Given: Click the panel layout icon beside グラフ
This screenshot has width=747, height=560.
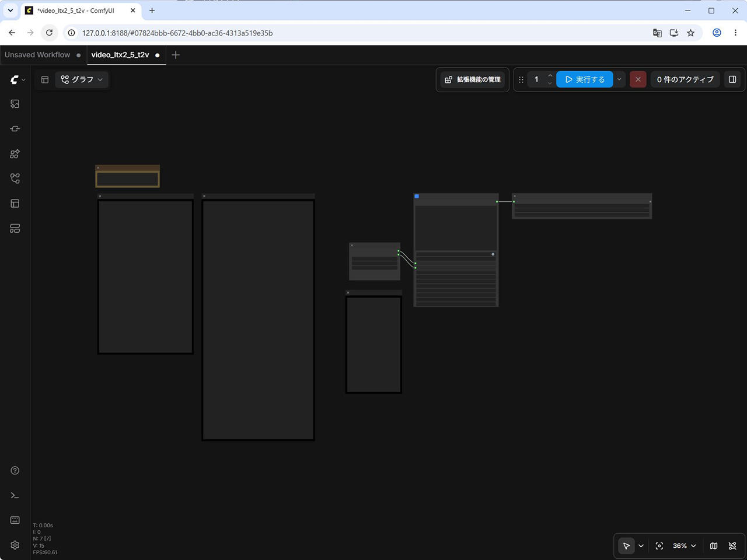Looking at the screenshot, I should 45,79.
